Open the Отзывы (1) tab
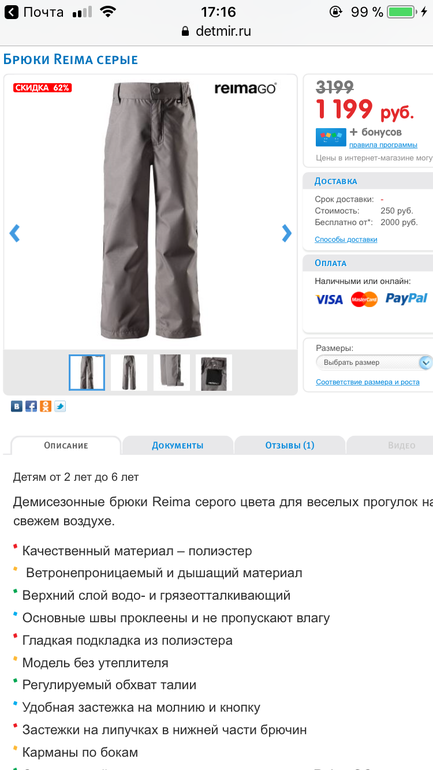Image resolution: width=433 pixels, height=770 pixels. click(x=290, y=445)
